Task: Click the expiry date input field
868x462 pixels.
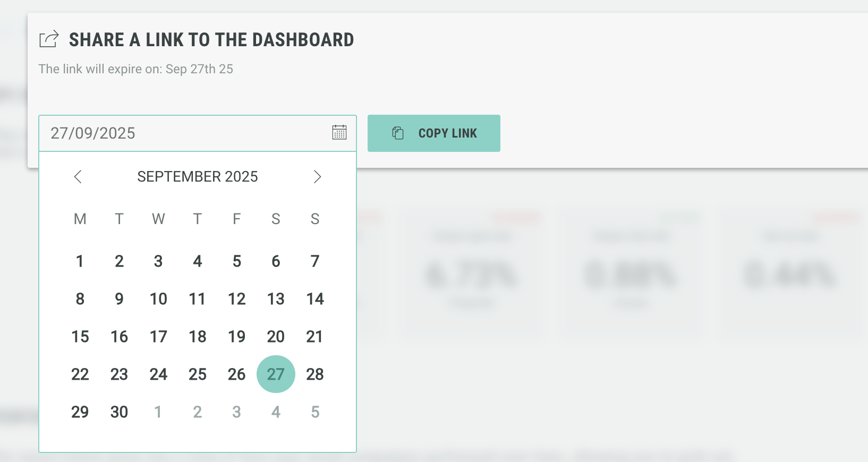Action: [x=181, y=133]
